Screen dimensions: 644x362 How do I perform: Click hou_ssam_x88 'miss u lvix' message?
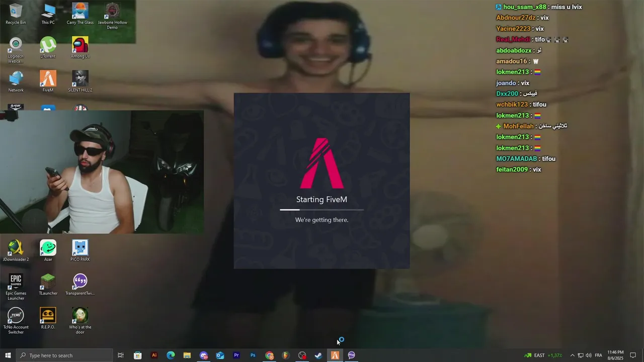coord(539,7)
